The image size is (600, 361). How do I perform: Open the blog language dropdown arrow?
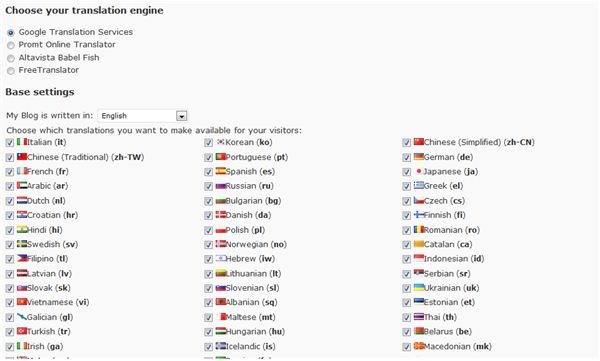(x=181, y=116)
